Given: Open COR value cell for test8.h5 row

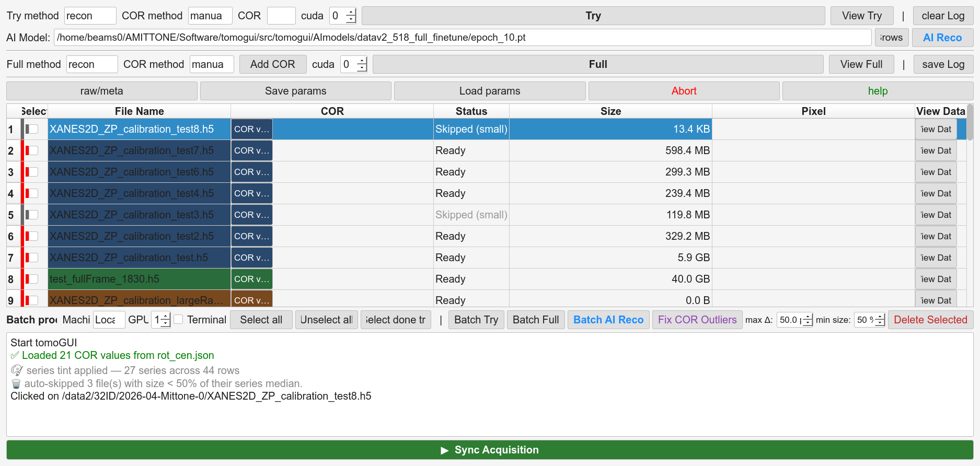Looking at the screenshot, I should coord(252,129).
